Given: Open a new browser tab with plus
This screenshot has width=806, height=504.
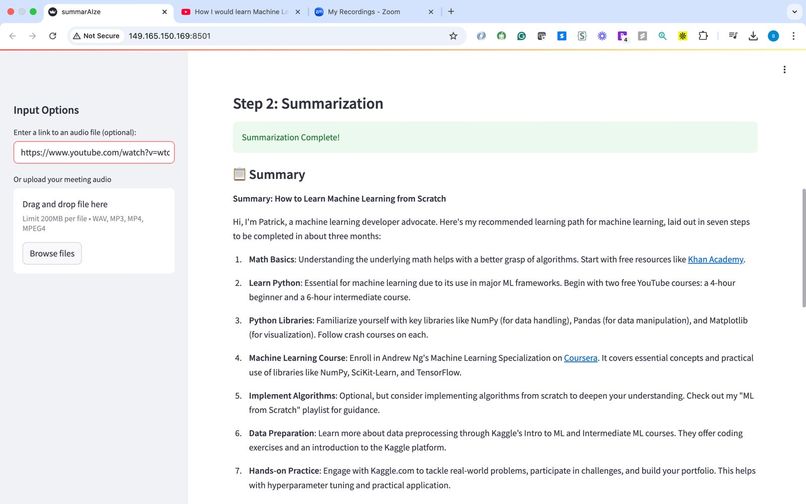Looking at the screenshot, I should tap(451, 11).
